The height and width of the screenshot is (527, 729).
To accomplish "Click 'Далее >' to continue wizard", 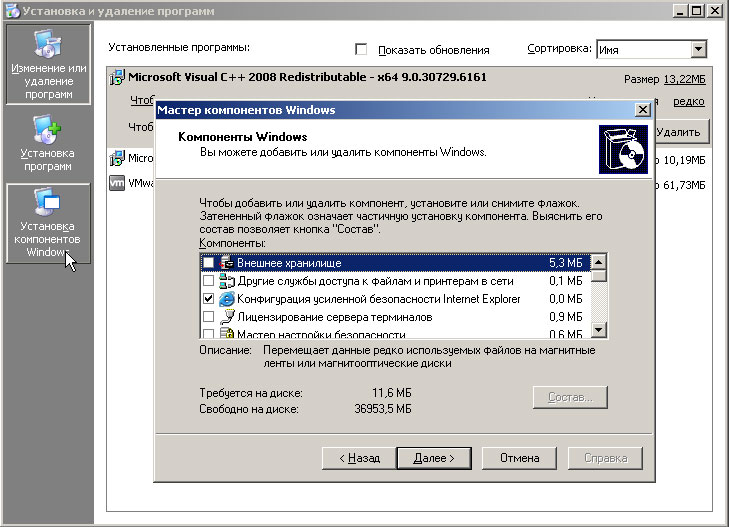I will click(434, 458).
